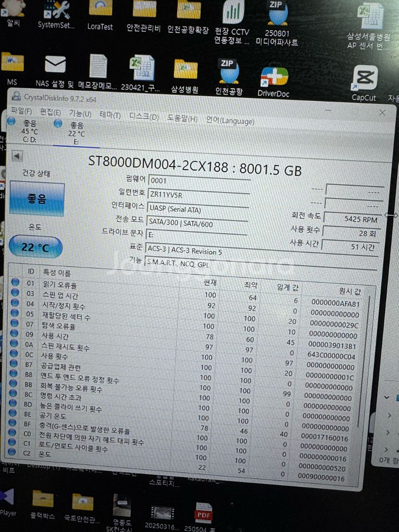Go to previous disk with left arrow
Viewport: 399px width, 532px height.
17,156
